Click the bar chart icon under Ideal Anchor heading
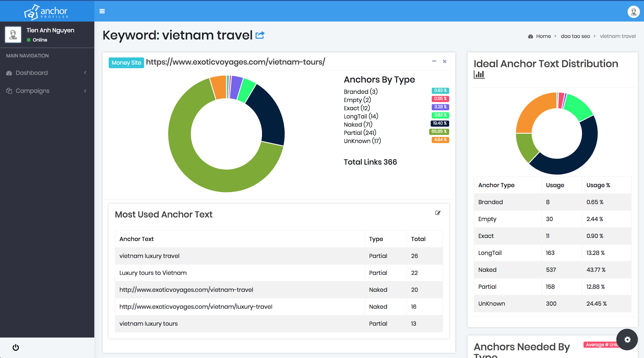 [479, 74]
